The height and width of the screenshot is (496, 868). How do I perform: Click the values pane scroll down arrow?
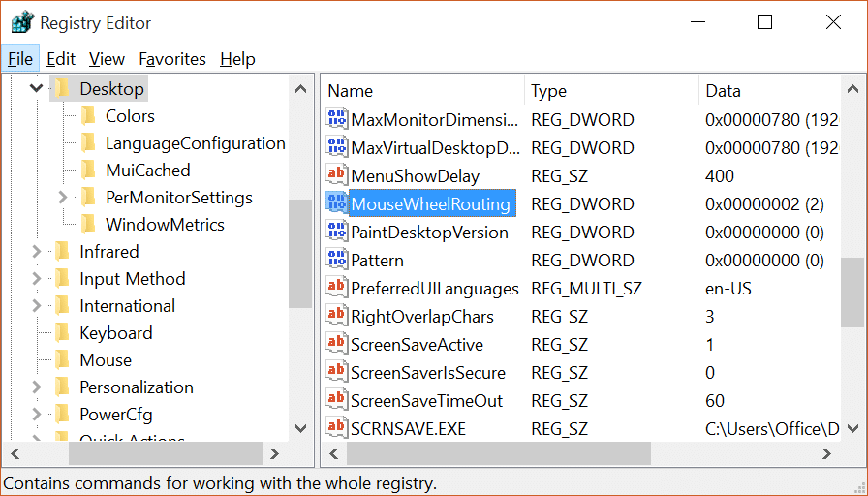point(852,427)
